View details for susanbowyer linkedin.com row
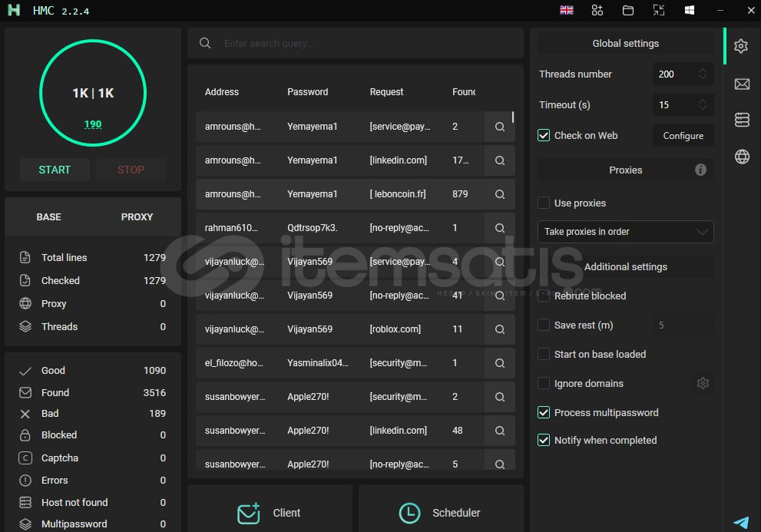 tap(500, 431)
